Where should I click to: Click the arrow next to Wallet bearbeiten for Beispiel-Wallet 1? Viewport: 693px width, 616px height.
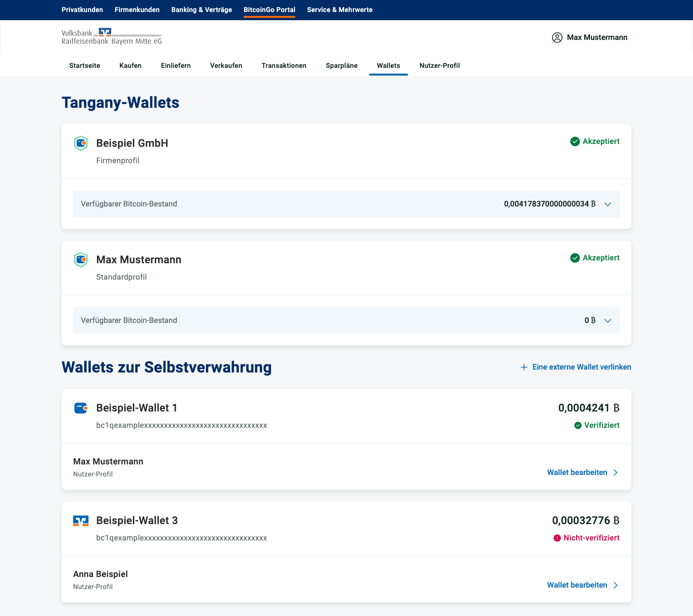pos(616,473)
